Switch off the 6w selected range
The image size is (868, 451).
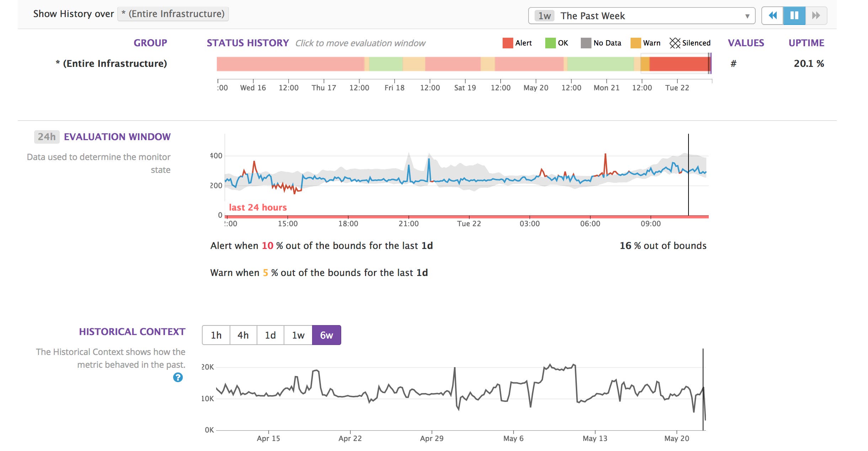coord(326,335)
